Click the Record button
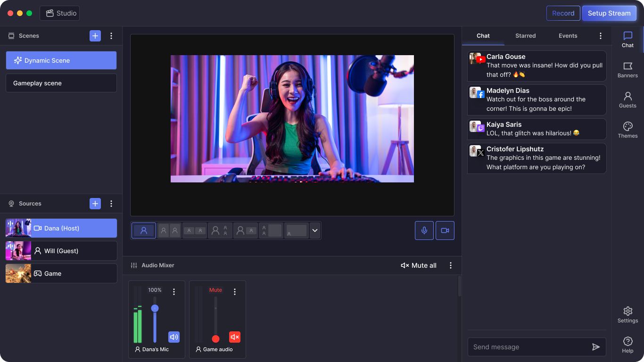Image resolution: width=644 pixels, height=362 pixels. point(563,13)
